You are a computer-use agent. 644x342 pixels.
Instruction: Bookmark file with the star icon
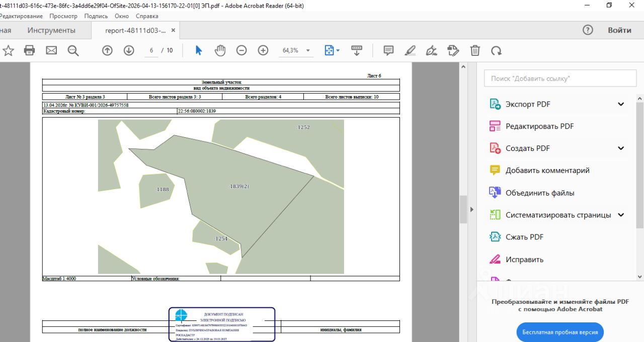tap(8, 50)
